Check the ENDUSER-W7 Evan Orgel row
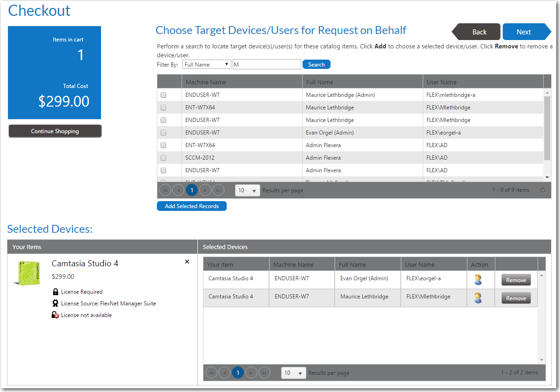The width and height of the screenshot is (560, 392). click(163, 132)
